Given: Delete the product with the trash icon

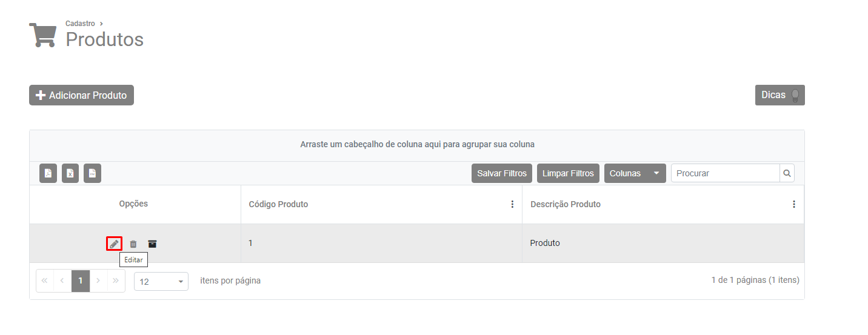Looking at the screenshot, I should pyautogui.click(x=133, y=244).
